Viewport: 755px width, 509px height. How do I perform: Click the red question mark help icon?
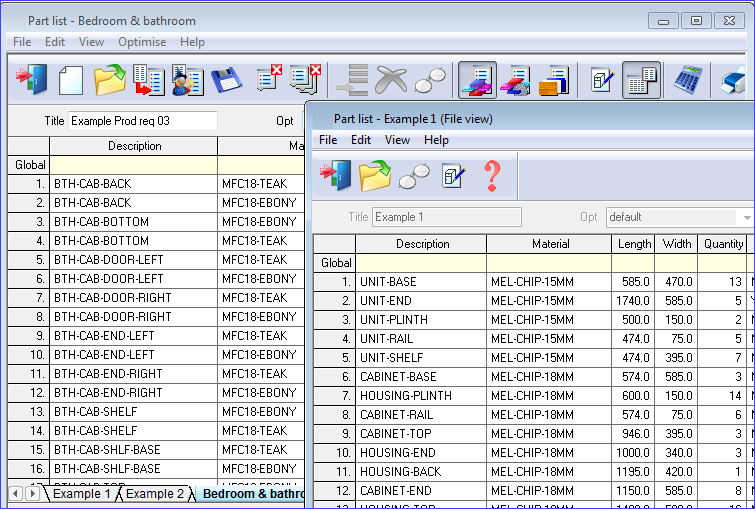[x=492, y=176]
